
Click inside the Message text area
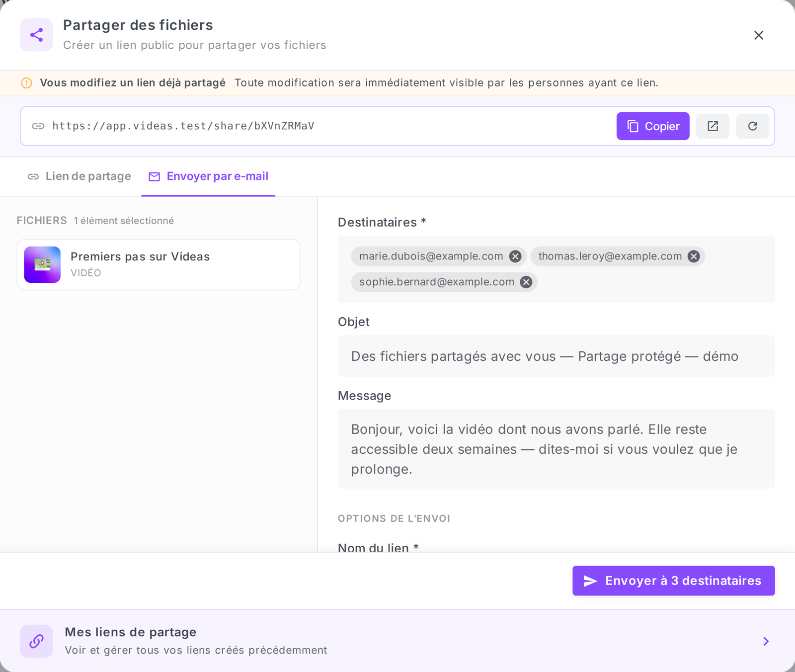tap(556, 449)
